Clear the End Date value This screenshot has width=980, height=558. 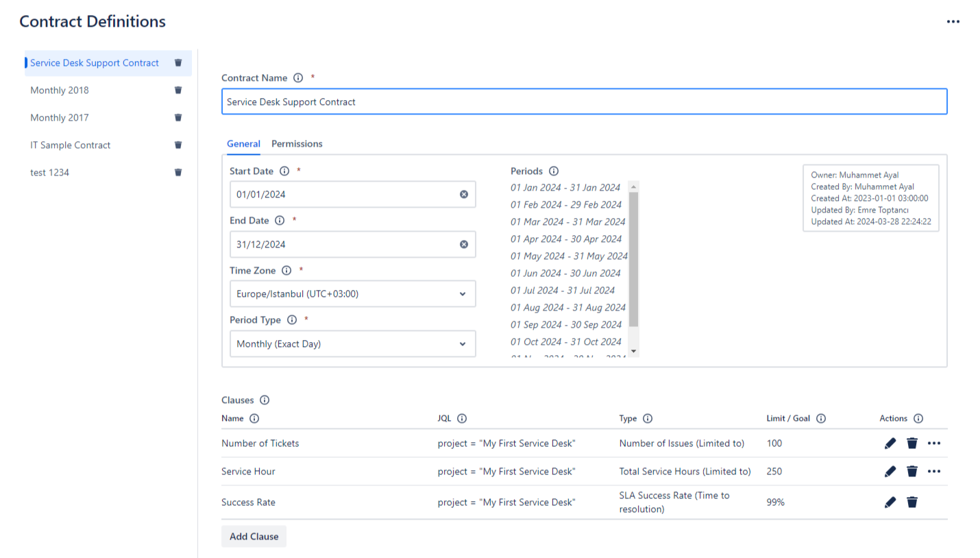(464, 245)
